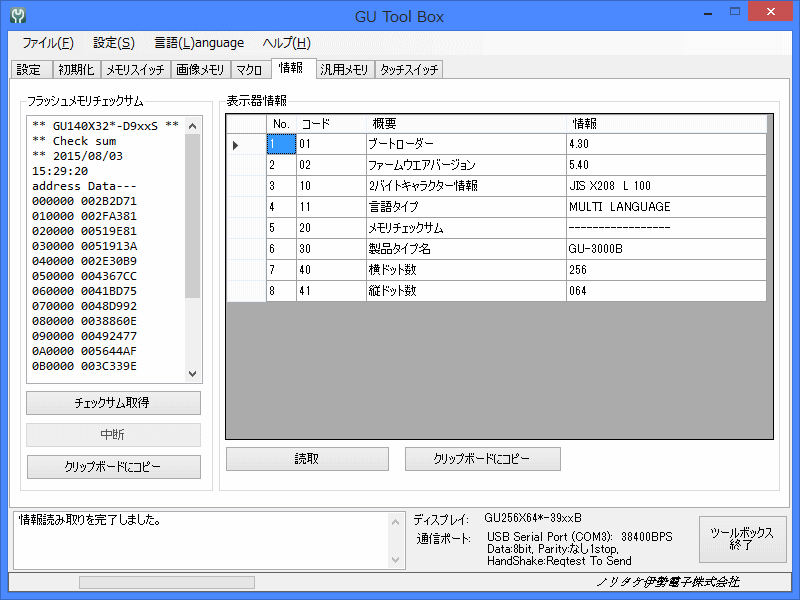This screenshot has width=800, height=600.
Task: Click checksum line 000000 002B2D71
Action: pyautogui.click(x=84, y=201)
